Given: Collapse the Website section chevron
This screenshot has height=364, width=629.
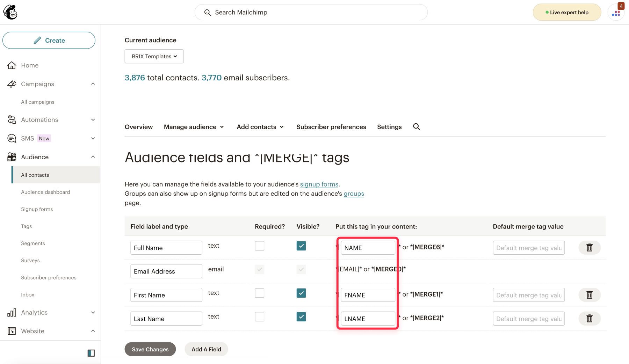Looking at the screenshot, I should click(93, 331).
